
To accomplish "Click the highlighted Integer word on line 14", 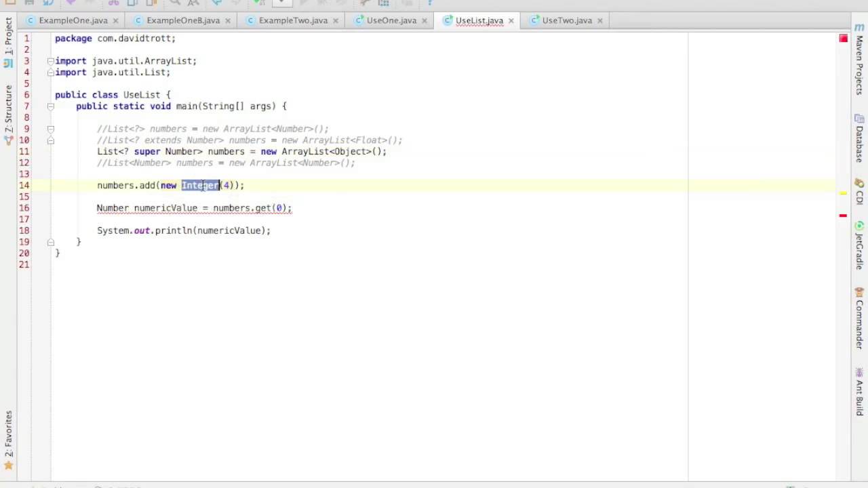I will click(201, 185).
